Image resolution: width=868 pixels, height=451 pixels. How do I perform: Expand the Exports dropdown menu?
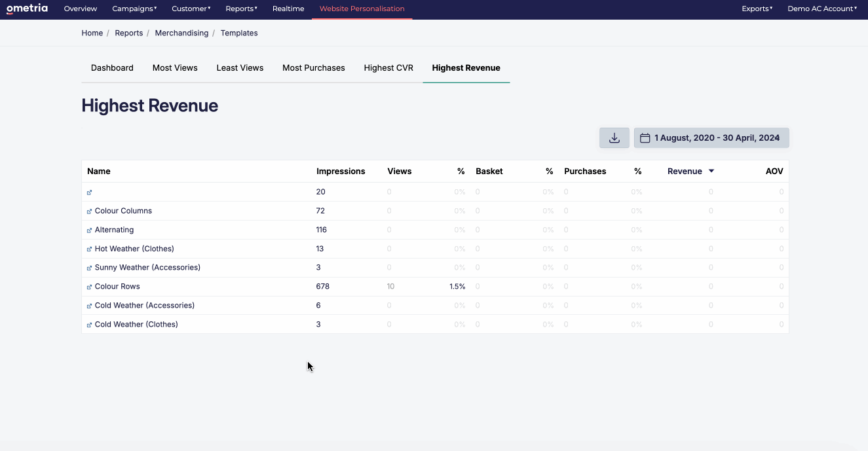757,9
